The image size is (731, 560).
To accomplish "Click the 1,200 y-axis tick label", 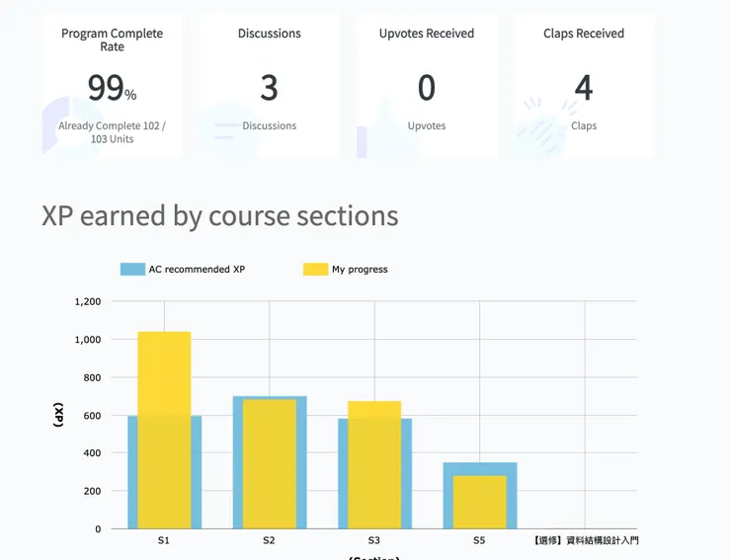I will point(88,301).
